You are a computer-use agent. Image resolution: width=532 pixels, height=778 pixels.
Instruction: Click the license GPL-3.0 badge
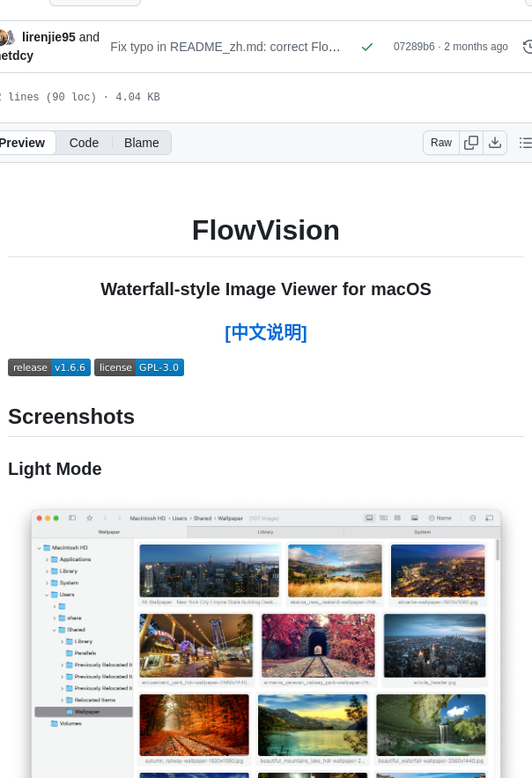(139, 367)
